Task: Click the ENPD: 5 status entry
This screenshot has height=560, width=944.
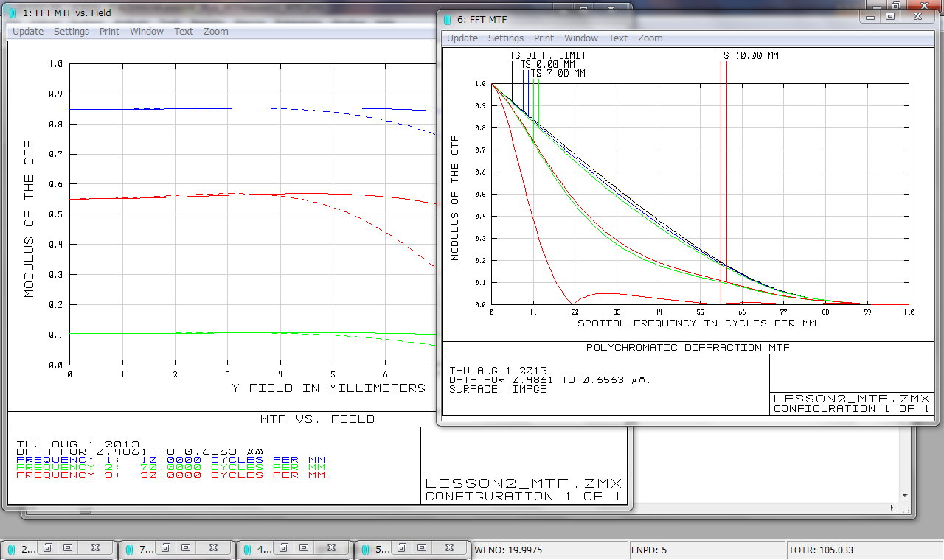Action: (707, 550)
